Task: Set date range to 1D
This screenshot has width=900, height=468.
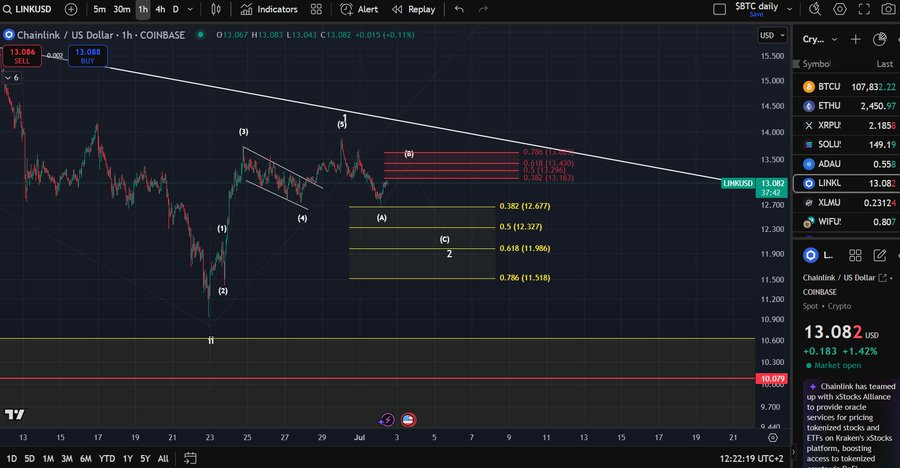Action: click(11, 458)
